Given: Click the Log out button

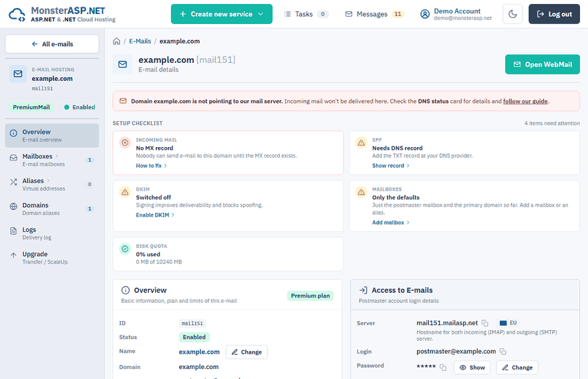Looking at the screenshot, I should (554, 14).
